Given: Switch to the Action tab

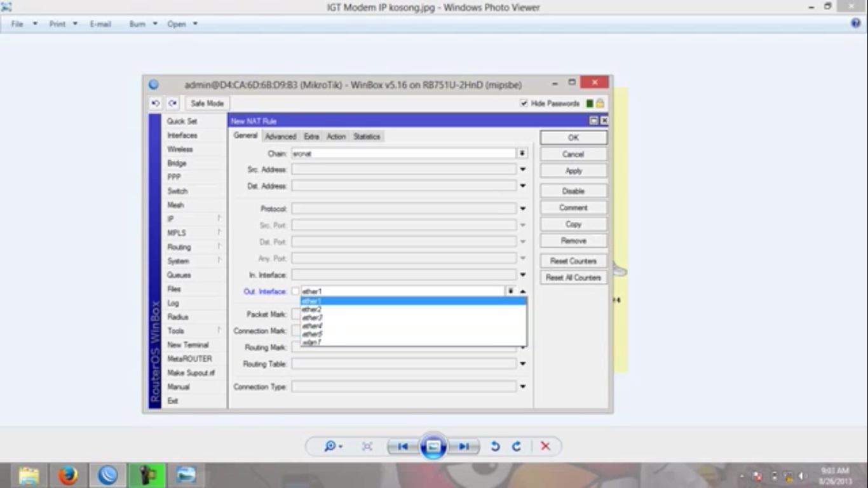Looking at the screenshot, I should 336,137.
